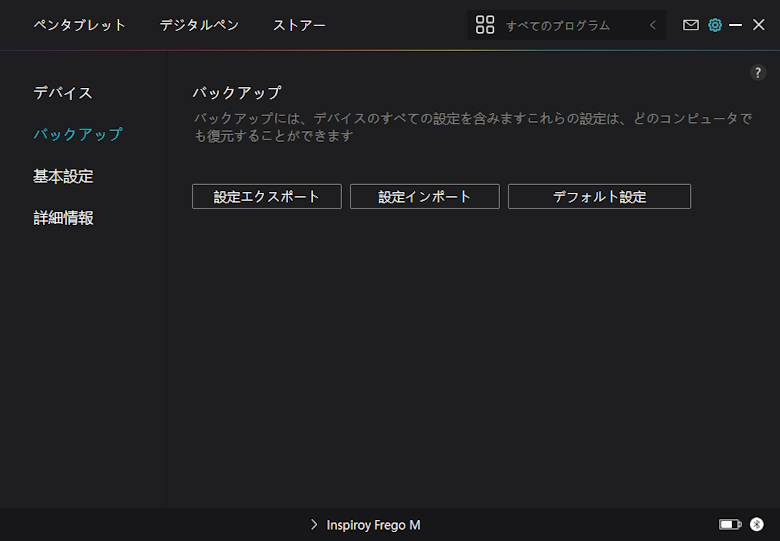Switch to the デジタルペン tab
780x541 pixels.
pos(199,25)
